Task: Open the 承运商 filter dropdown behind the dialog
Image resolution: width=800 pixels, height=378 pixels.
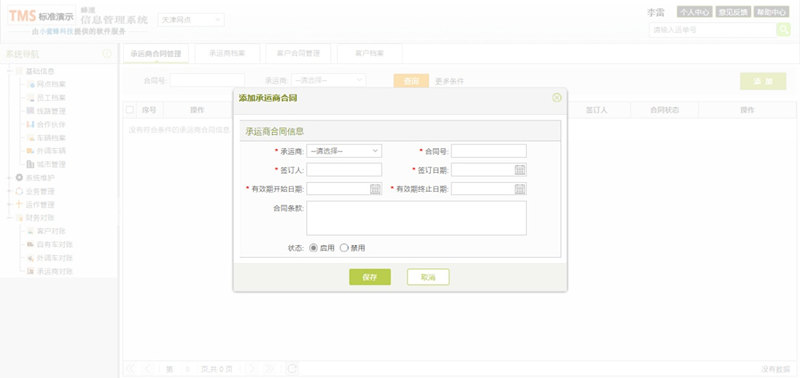Action: (x=329, y=81)
